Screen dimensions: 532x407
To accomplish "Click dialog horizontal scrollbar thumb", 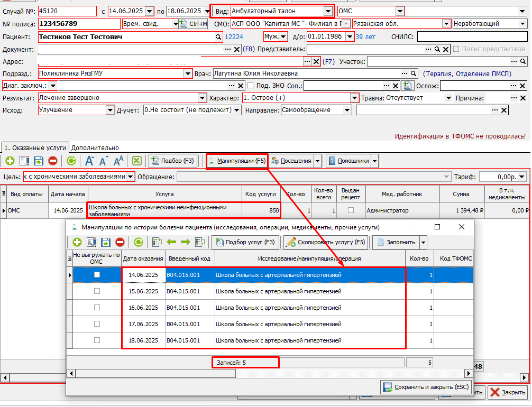I will pos(155,373).
